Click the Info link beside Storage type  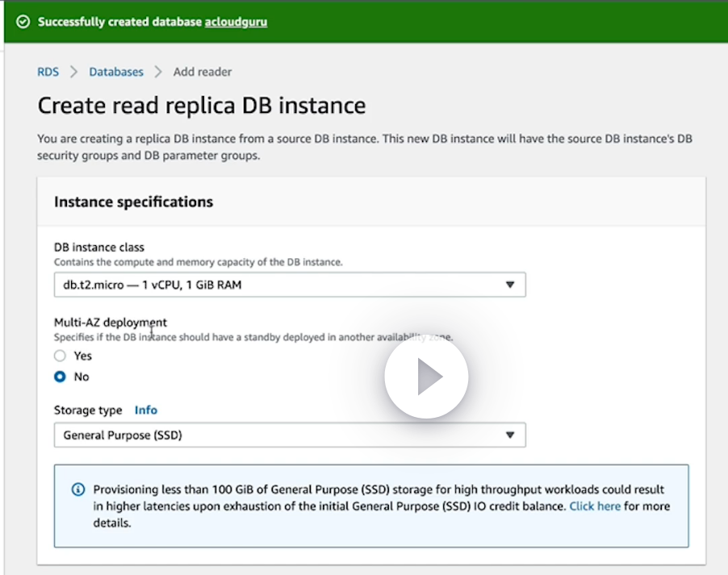[146, 410]
